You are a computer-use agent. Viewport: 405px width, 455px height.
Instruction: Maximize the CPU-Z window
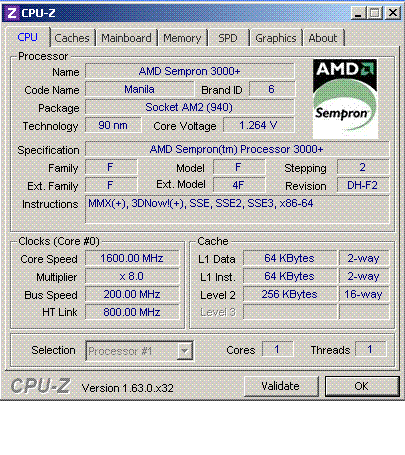pos(375,13)
